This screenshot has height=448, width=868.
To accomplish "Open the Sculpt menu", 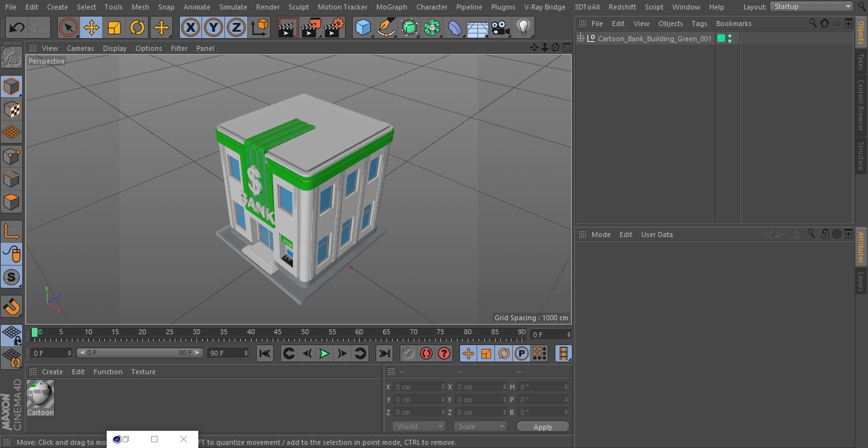I will click(x=298, y=7).
